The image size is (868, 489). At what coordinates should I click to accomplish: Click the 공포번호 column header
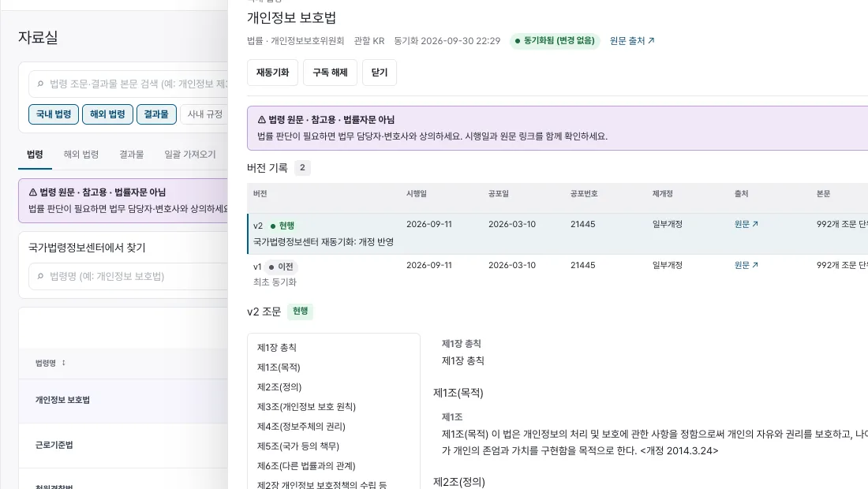[x=583, y=193]
